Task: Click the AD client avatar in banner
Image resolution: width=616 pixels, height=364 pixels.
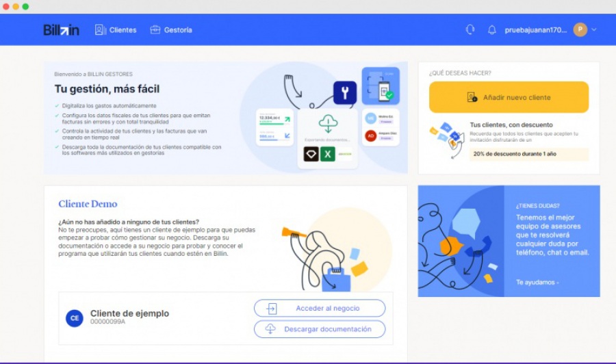Action: coord(370,136)
